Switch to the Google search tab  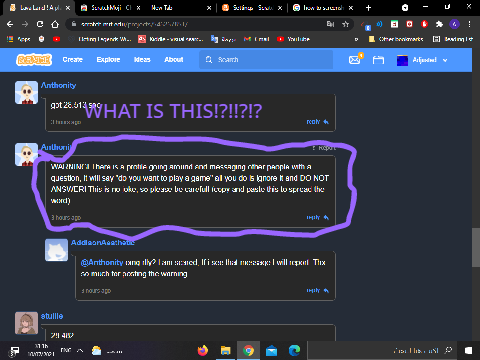coord(323,8)
